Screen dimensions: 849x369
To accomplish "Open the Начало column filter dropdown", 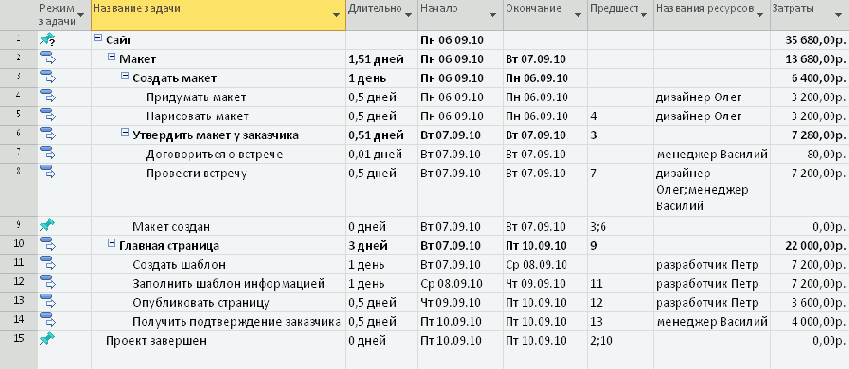I will click(x=492, y=15).
